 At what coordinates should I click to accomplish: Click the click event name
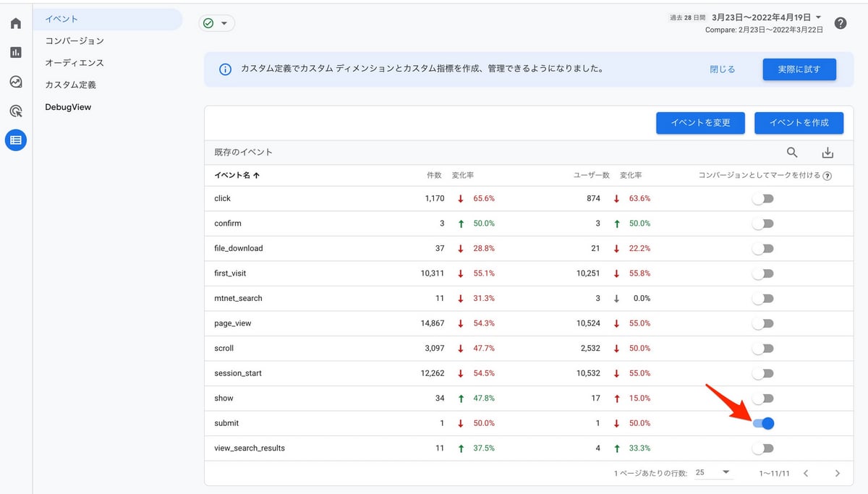pyautogui.click(x=223, y=198)
